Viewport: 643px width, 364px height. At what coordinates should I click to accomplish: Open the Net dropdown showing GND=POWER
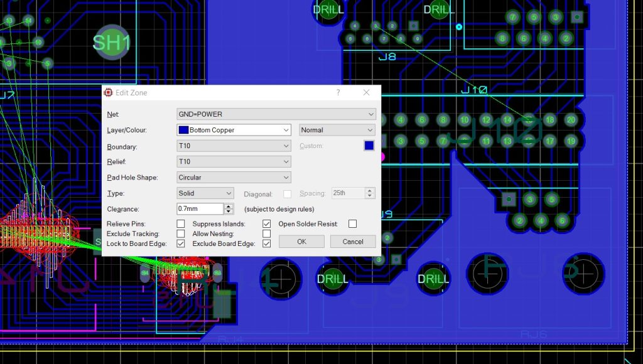pos(276,114)
